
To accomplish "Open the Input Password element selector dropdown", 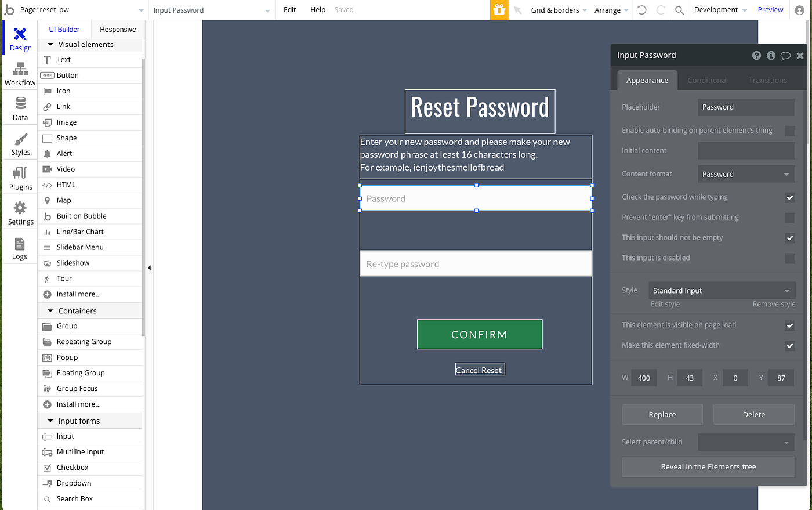I will tap(212, 10).
